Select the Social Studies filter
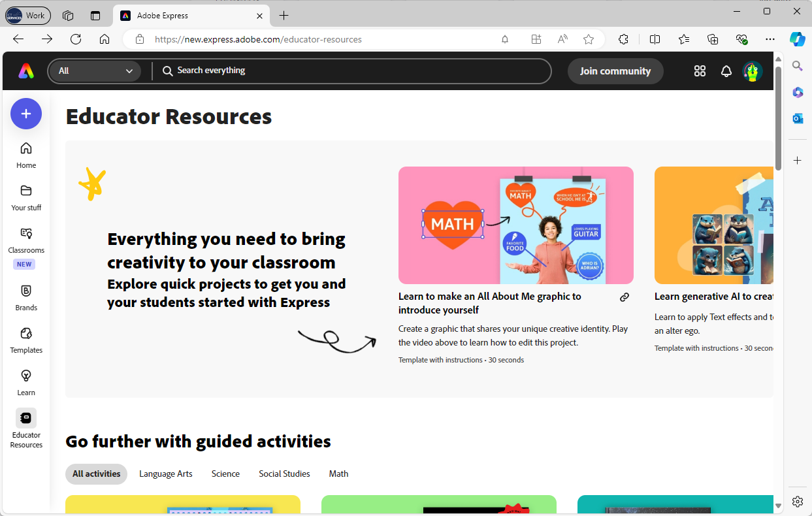 pos(284,474)
